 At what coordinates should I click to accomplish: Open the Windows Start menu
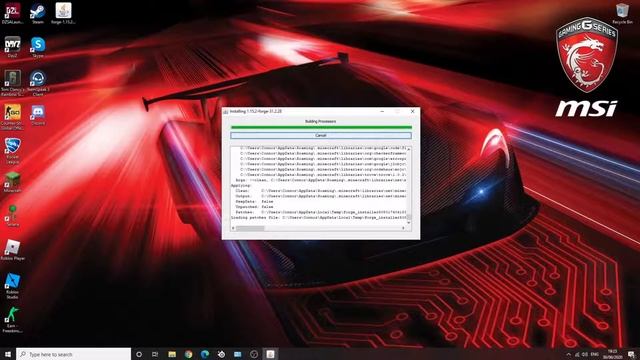(x=8, y=354)
